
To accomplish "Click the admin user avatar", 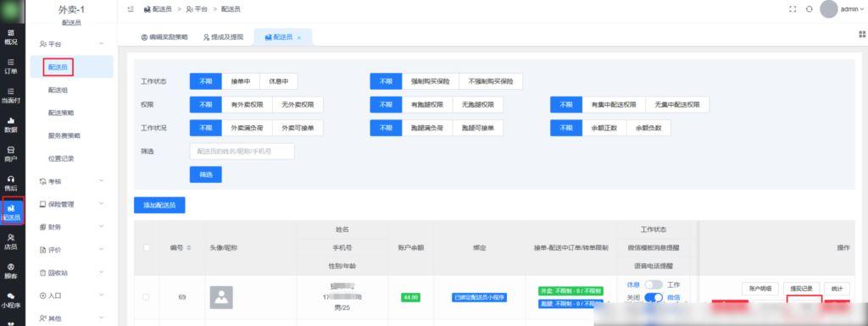I will click(829, 8).
